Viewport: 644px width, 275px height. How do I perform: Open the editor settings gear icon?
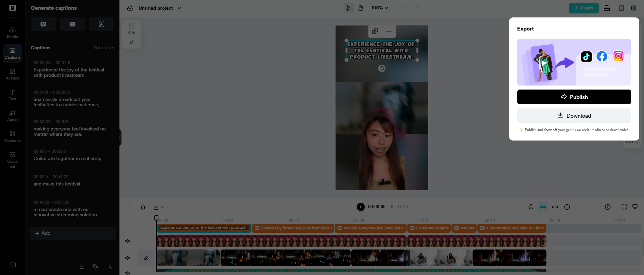pos(634,8)
